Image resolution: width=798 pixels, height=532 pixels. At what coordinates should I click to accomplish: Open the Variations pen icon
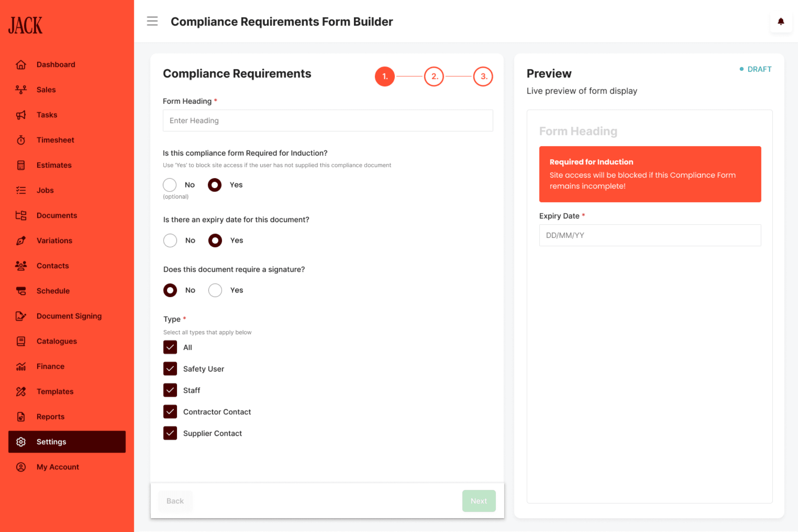coord(21,240)
